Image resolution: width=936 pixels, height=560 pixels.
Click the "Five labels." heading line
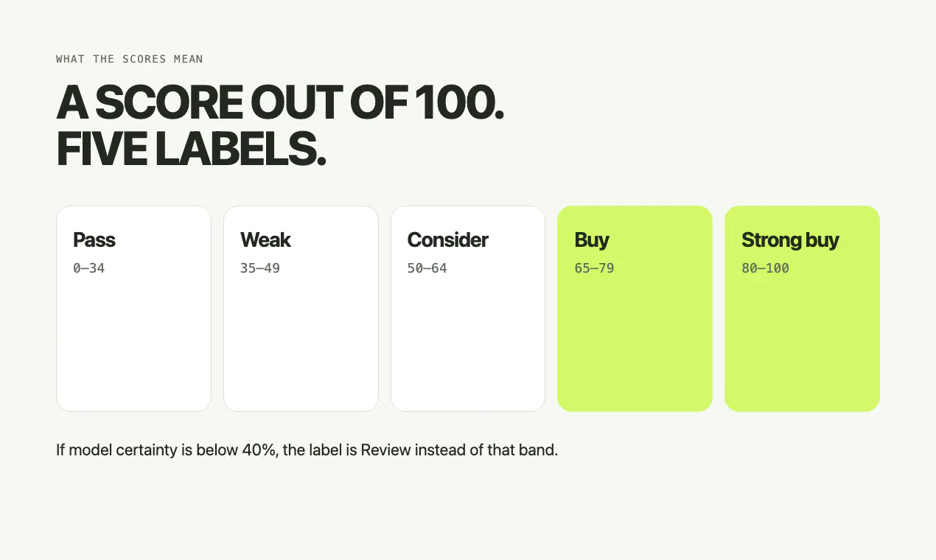point(191,150)
